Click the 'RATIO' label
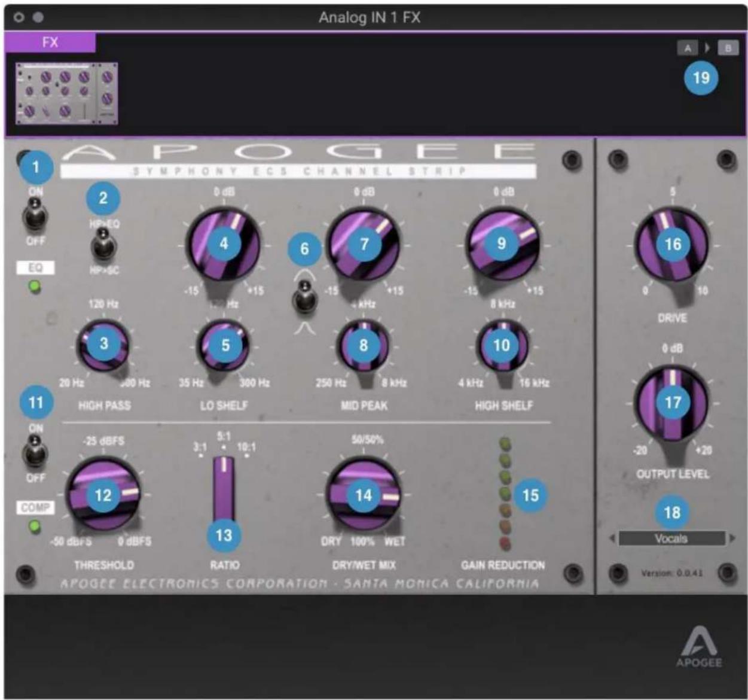 tap(225, 565)
